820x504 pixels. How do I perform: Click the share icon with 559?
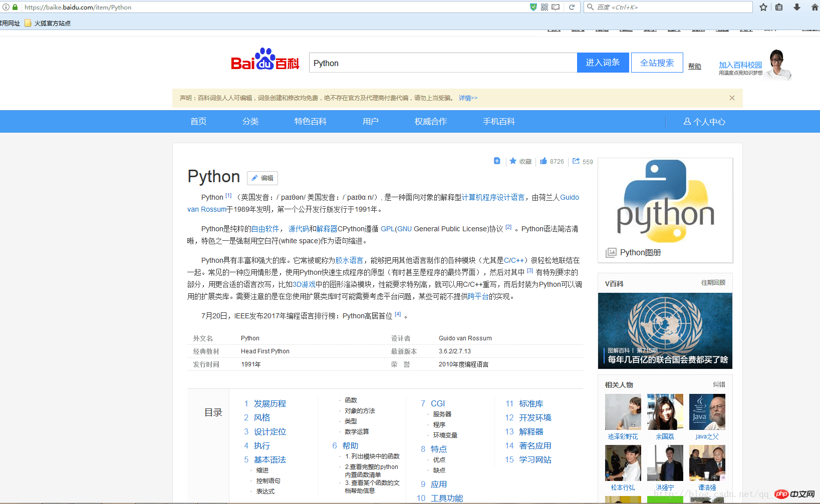pyautogui.click(x=576, y=161)
